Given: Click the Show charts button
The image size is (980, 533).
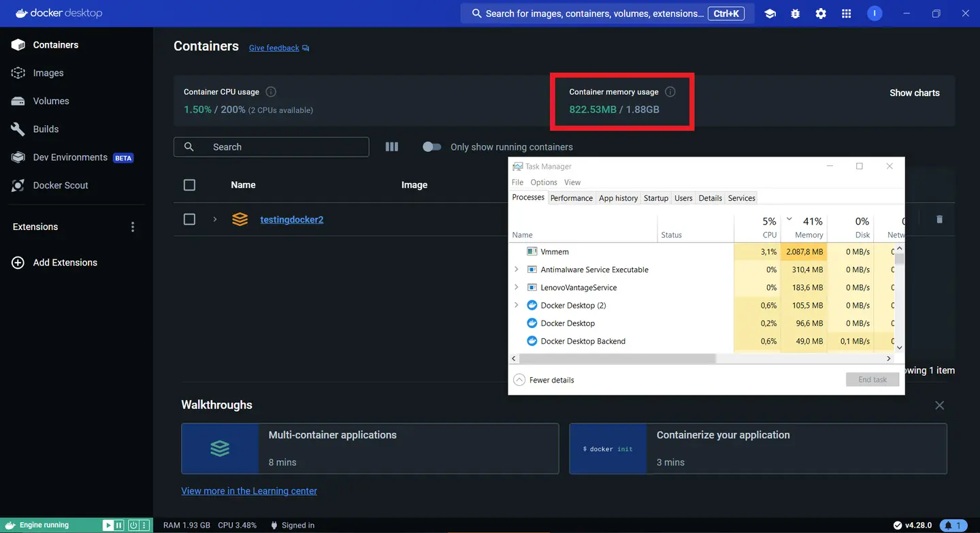Looking at the screenshot, I should 914,93.
